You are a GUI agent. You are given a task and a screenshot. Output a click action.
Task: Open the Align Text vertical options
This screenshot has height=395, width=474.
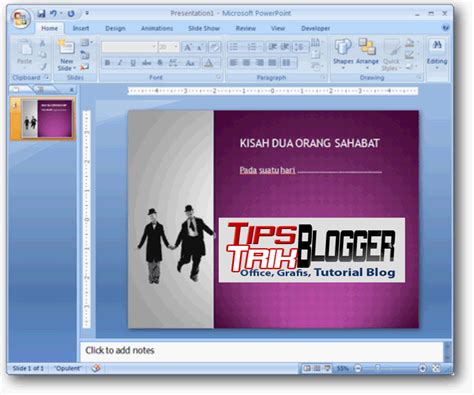point(316,54)
